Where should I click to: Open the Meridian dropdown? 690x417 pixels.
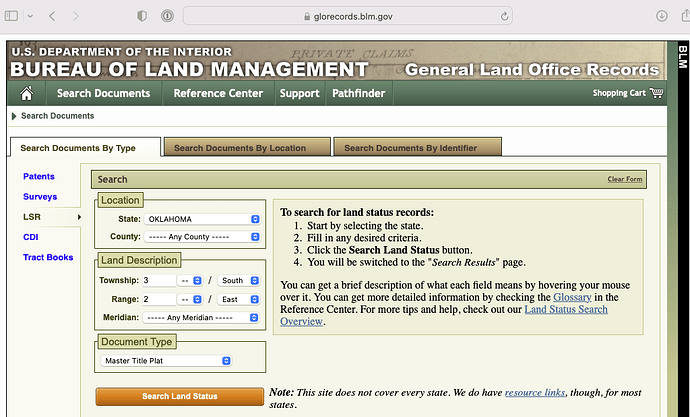pos(201,318)
